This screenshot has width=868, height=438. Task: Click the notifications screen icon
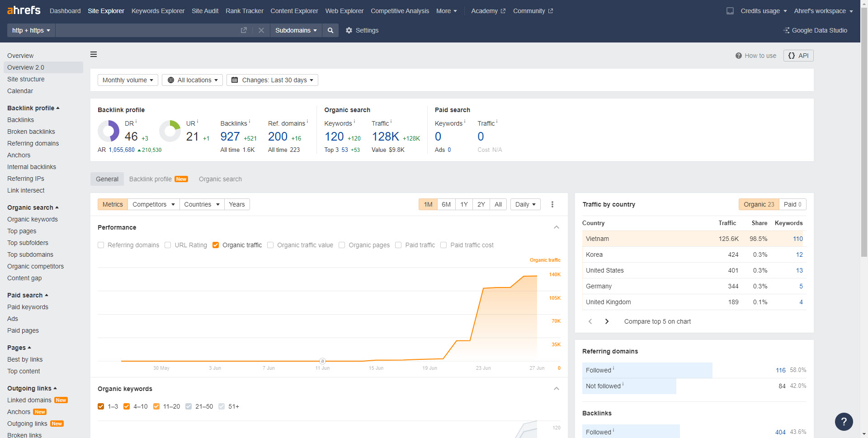click(730, 11)
